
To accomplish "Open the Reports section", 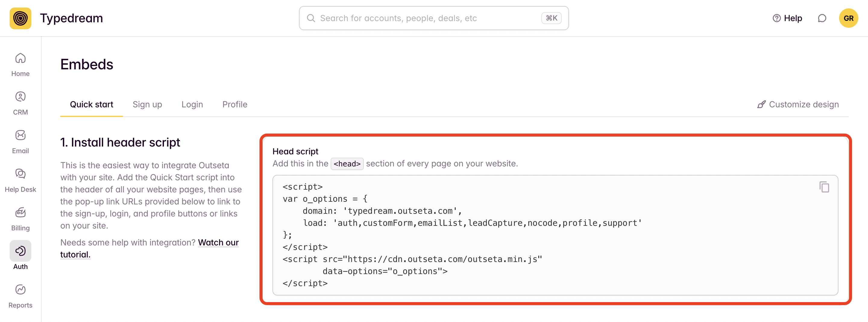I will click(x=20, y=296).
